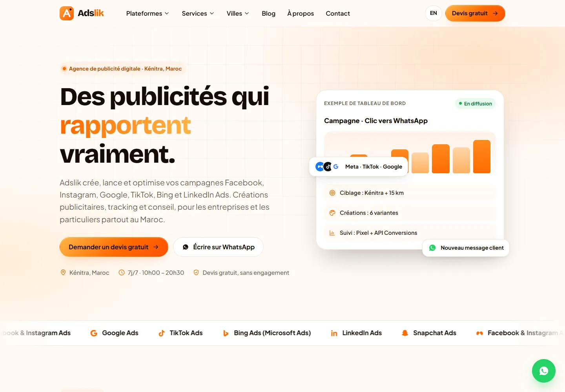Click the TikTok Ads marquee label
The height and width of the screenshot is (392, 565).
tap(186, 333)
